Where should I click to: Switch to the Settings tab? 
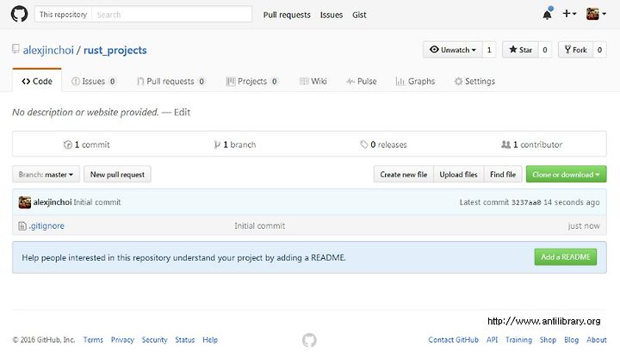coord(474,81)
